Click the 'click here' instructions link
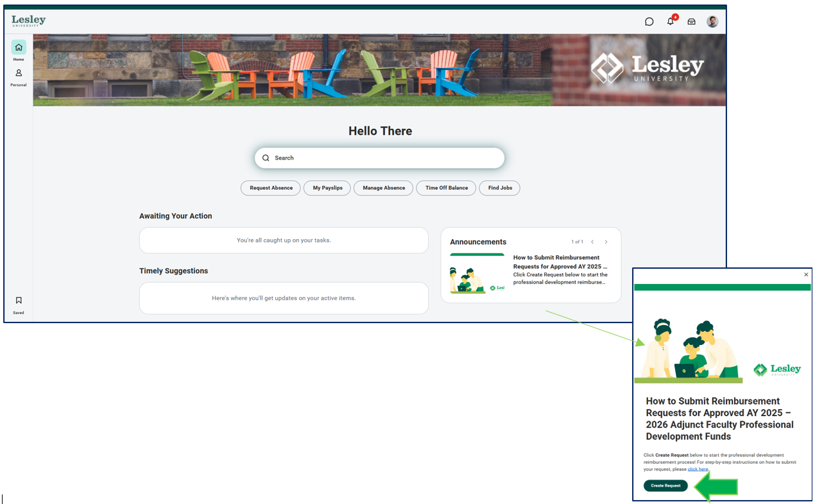 698,469
